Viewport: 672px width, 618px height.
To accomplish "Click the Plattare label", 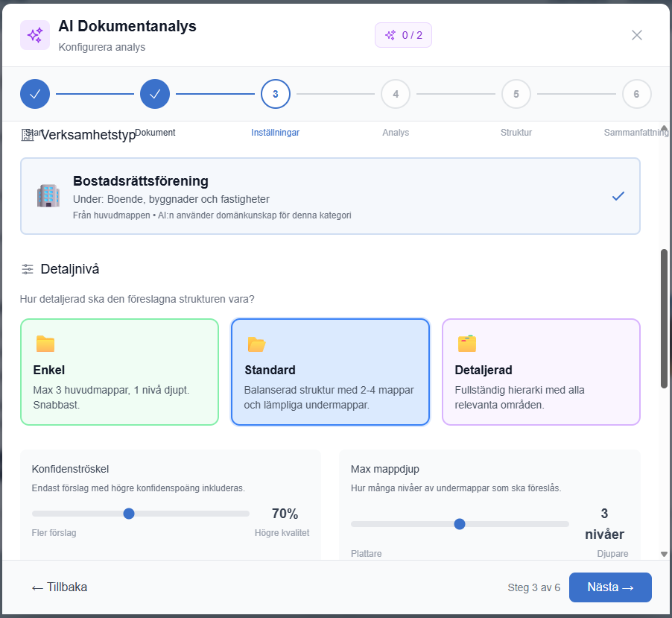I will point(367,554).
